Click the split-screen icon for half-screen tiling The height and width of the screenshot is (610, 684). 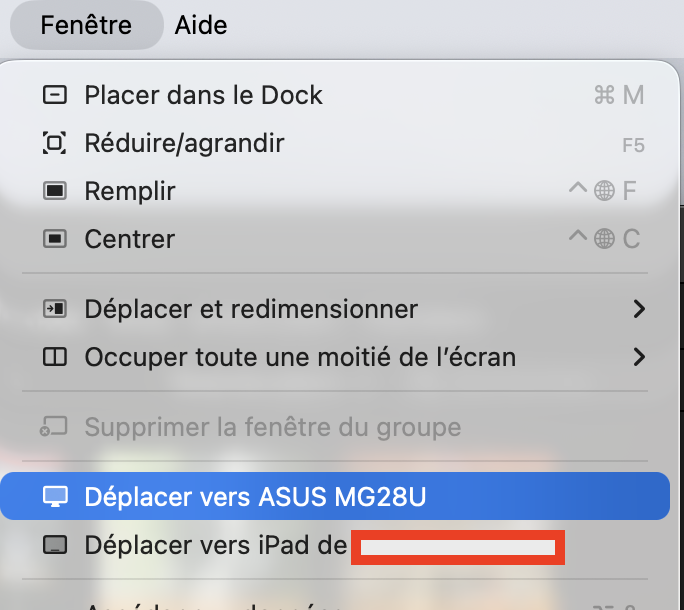click(55, 356)
